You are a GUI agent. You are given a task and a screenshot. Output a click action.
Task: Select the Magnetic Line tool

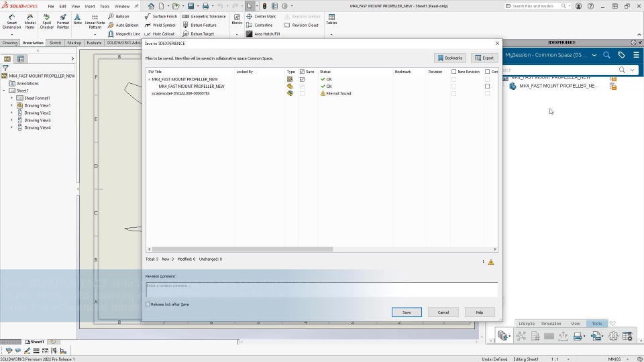pyautogui.click(x=124, y=34)
